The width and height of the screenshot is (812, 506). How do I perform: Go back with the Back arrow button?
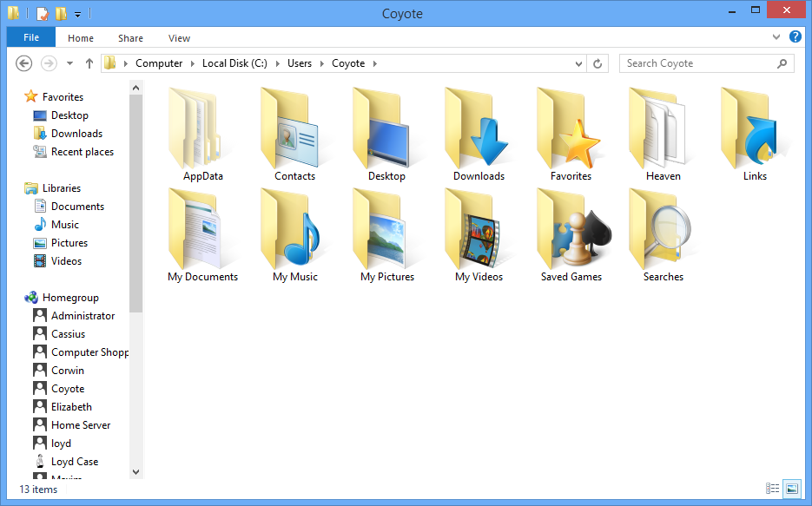pos(23,63)
